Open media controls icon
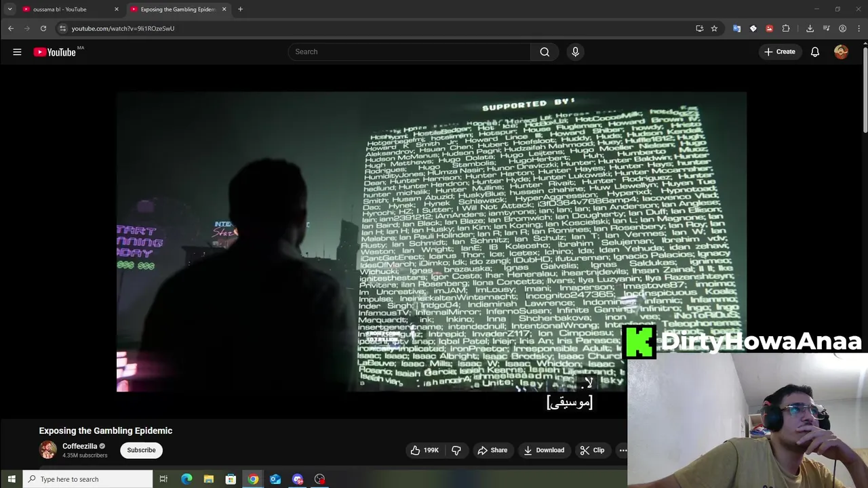Viewport: 868px width, 488px height. (826, 28)
